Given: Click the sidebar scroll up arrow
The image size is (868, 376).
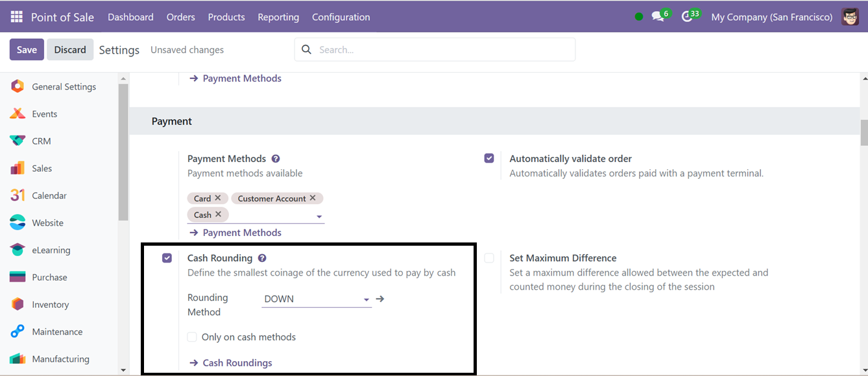Looking at the screenshot, I should [123, 78].
